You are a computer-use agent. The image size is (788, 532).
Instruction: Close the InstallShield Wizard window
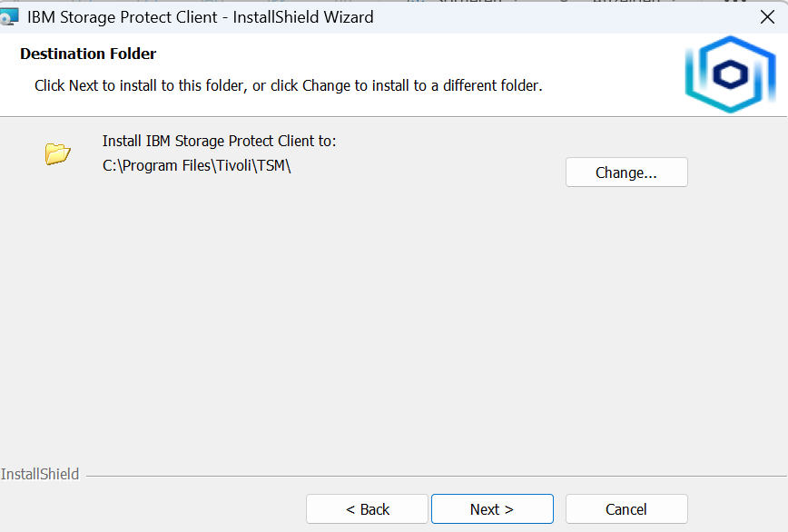point(766,17)
